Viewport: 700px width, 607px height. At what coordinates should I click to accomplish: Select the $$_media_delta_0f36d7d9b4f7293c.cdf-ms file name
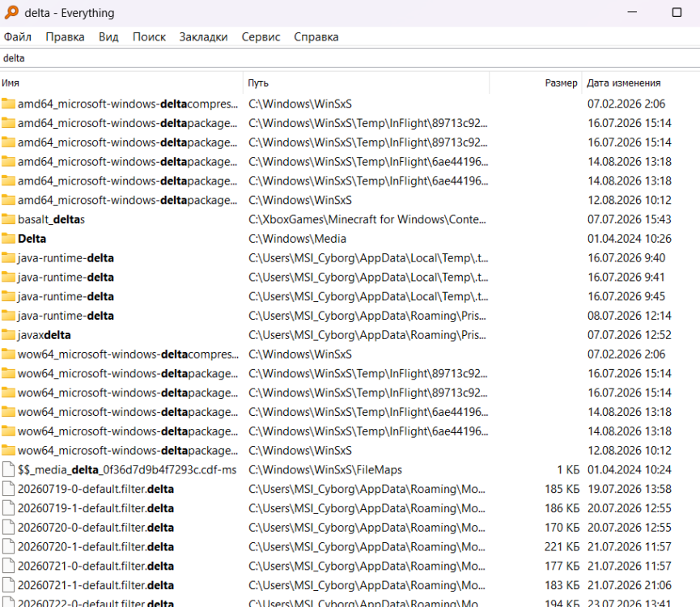click(x=127, y=469)
